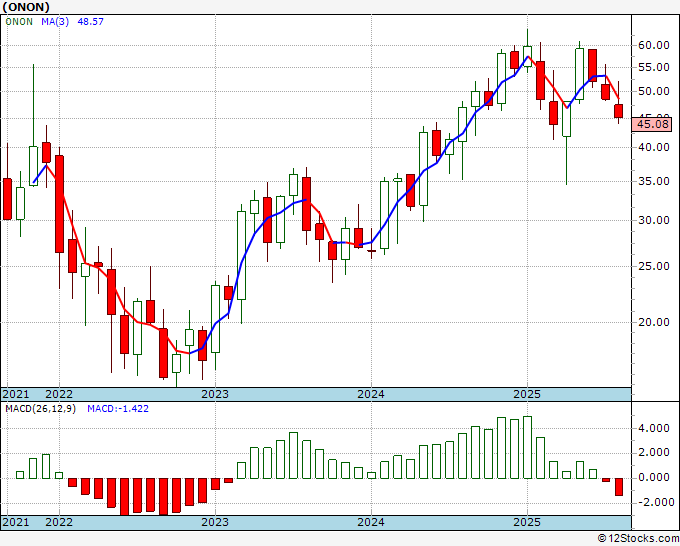
Task: Click the 45.08 current price tag
Action: pos(653,124)
